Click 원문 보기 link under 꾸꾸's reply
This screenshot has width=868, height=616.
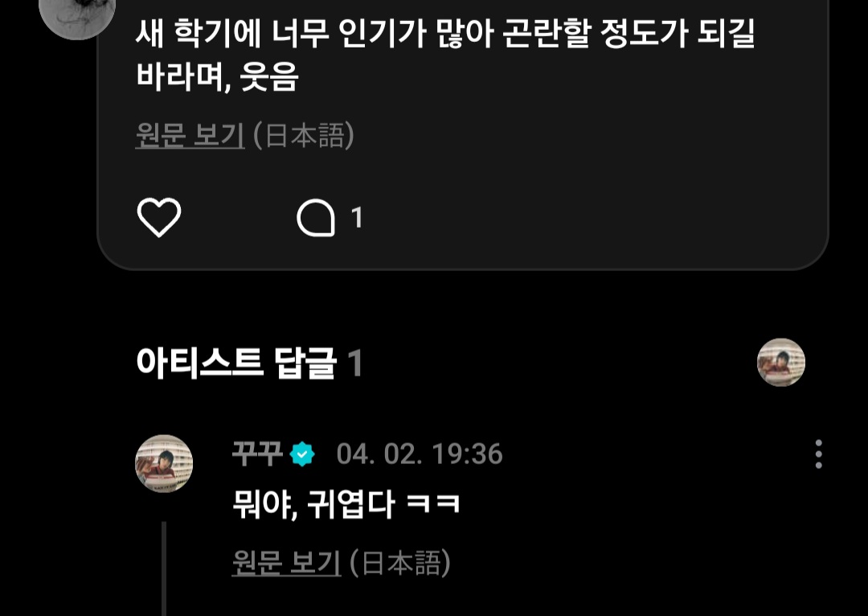pyautogui.click(x=286, y=563)
